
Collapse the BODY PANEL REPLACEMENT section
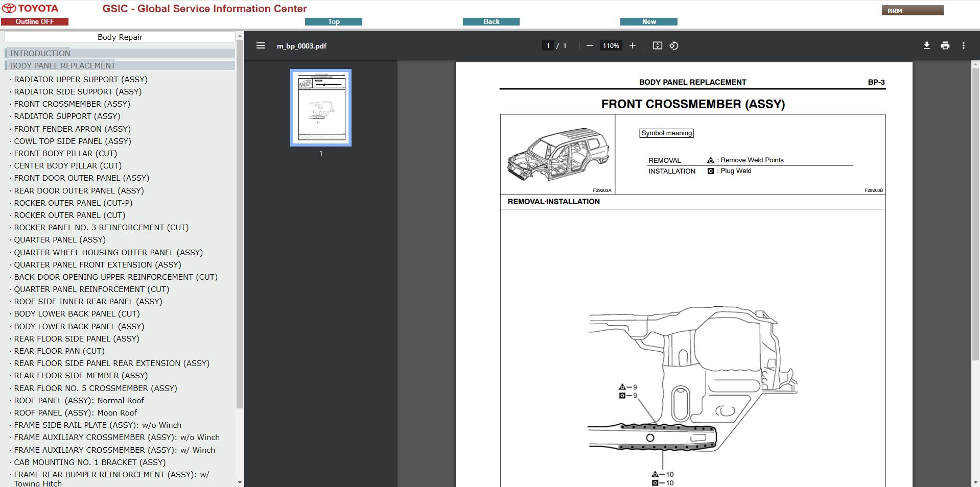[x=120, y=65]
